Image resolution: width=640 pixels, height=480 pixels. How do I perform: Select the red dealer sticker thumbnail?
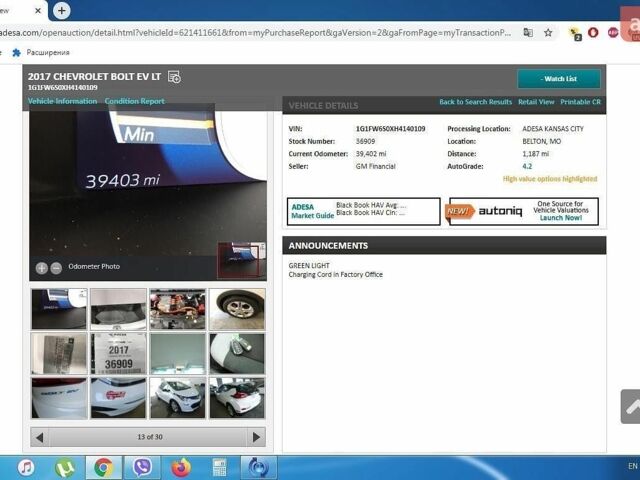(x=118, y=398)
